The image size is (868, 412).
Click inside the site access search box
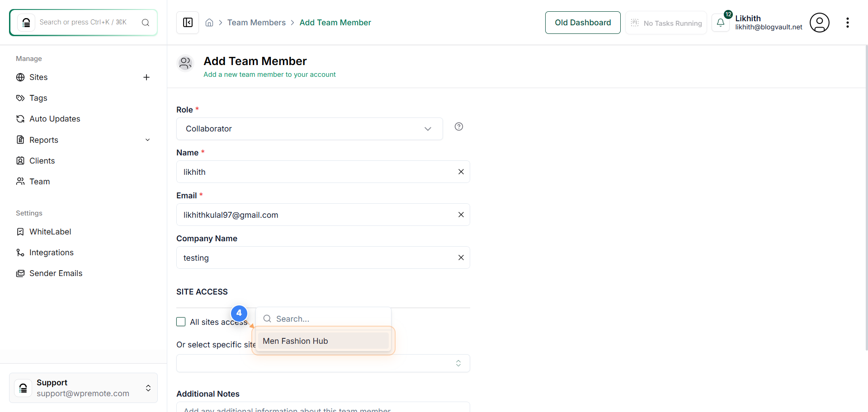point(323,318)
